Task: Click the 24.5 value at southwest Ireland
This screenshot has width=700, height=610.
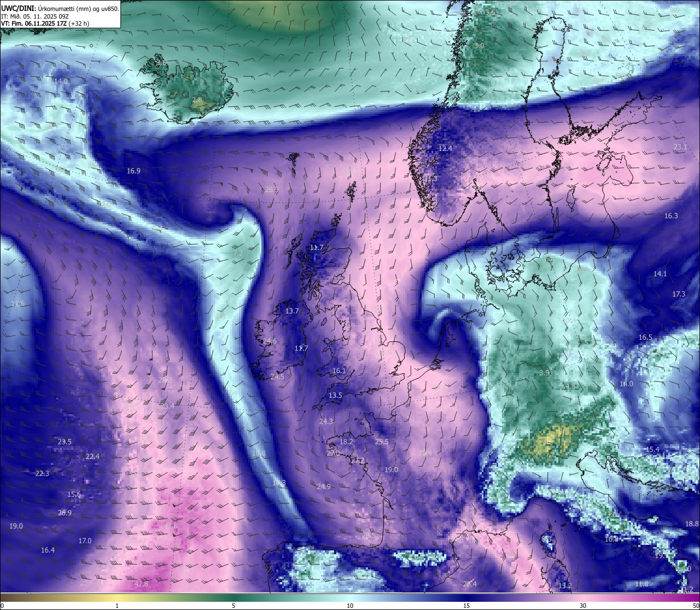Action: pos(277,377)
